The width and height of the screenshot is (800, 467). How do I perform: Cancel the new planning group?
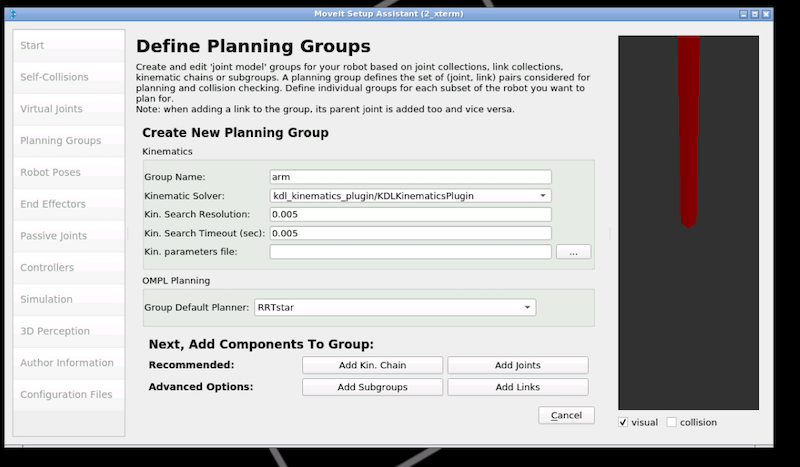tap(566, 415)
